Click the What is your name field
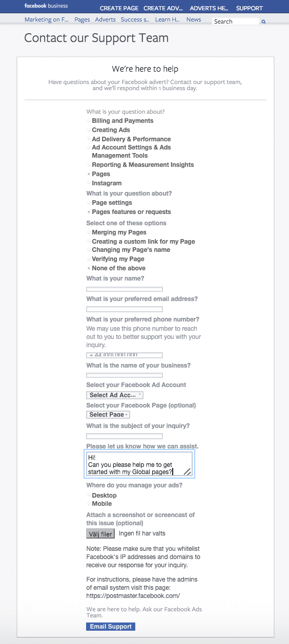 pyautogui.click(x=125, y=289)
